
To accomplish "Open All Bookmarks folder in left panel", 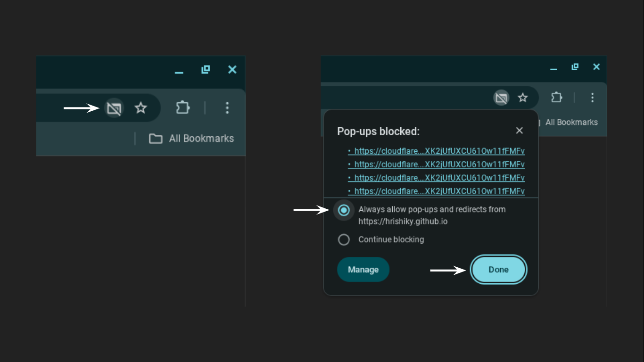I will 191,139.
